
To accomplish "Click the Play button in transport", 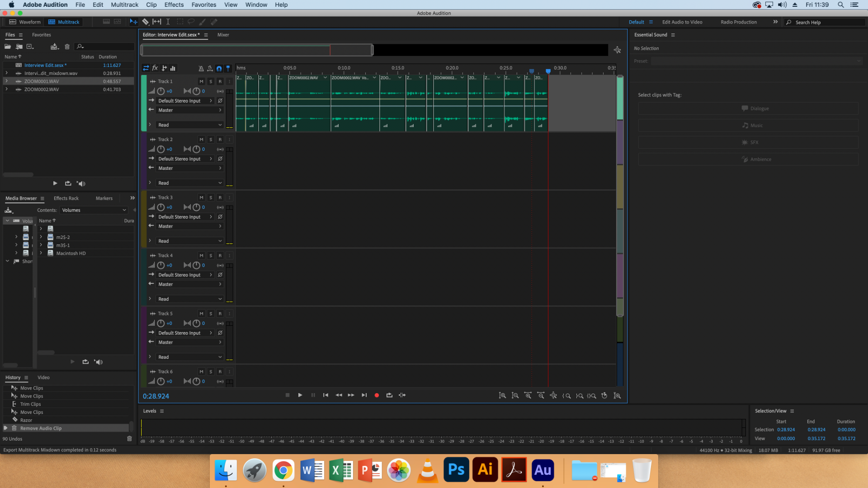I will click(300, 395).
